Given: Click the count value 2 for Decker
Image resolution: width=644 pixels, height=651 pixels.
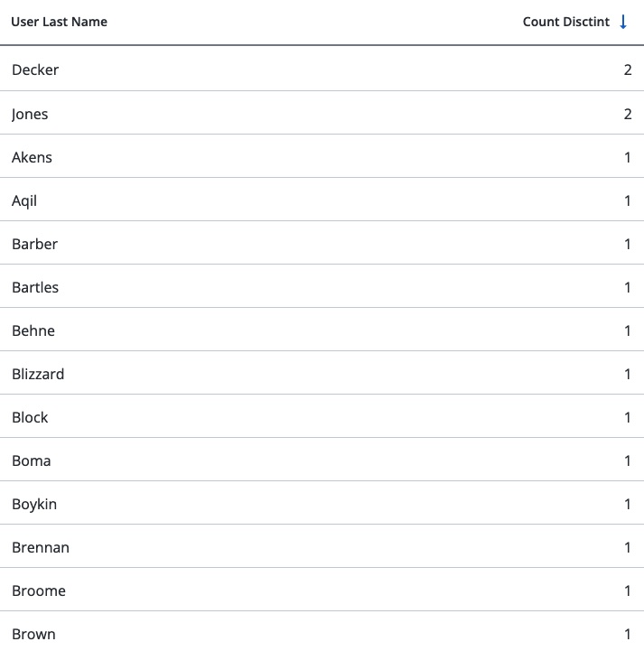Looking at the screenshot, I should 628,70.
